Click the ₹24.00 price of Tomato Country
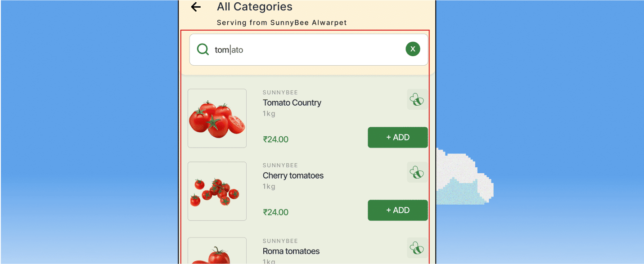The height and width of the screenshot is (264, 644). (275, 139)
